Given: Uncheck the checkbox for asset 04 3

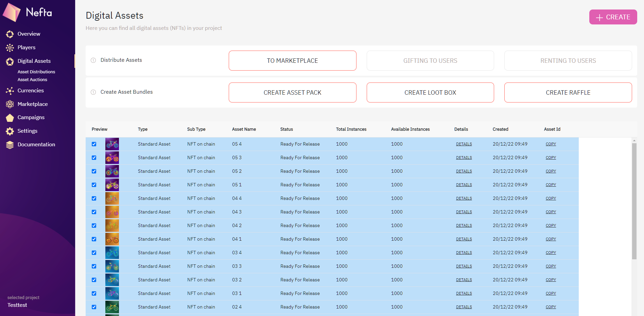Looking at the screenshot, I should point(94,212).
